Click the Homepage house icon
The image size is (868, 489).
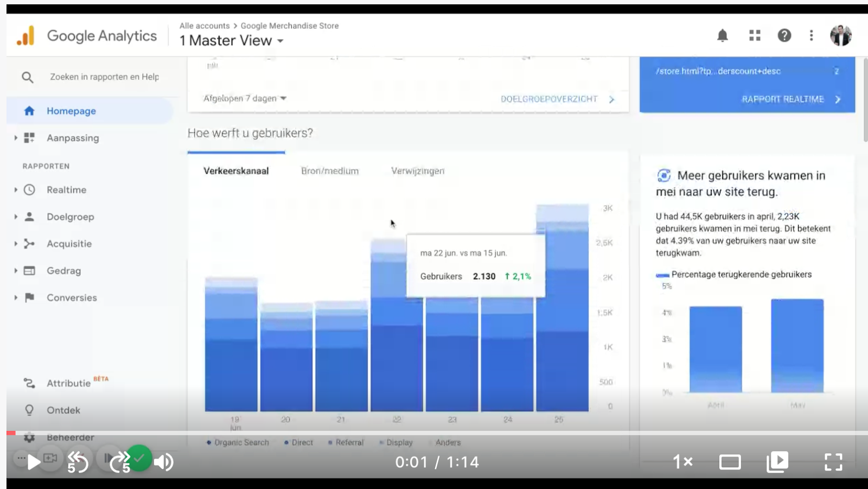pyautogui.click(x=29, y=111)
